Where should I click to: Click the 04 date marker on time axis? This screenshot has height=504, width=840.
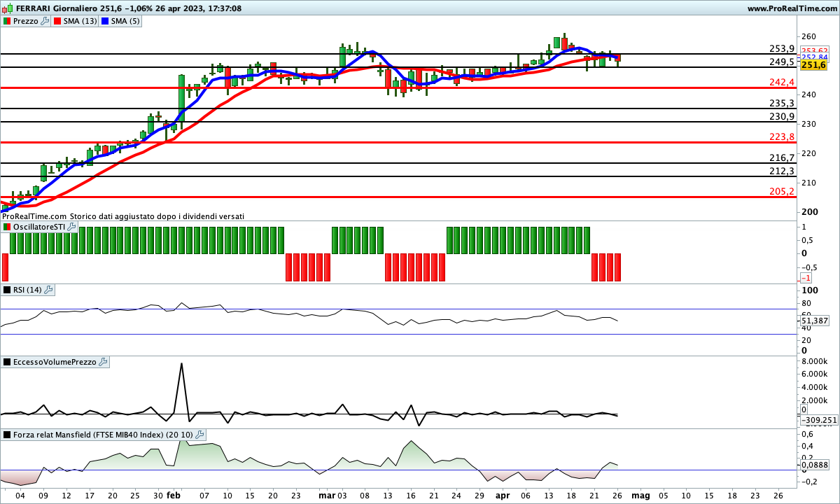pyautogui.click(x=20, y=495)
